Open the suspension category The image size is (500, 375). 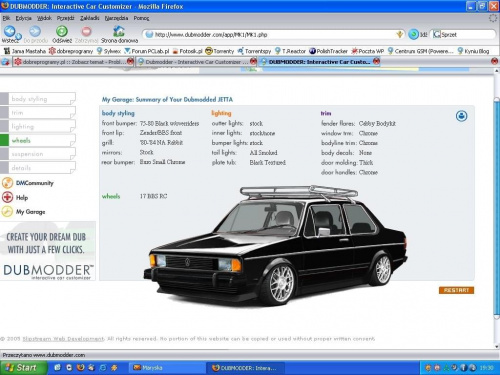tap(38, 154)
